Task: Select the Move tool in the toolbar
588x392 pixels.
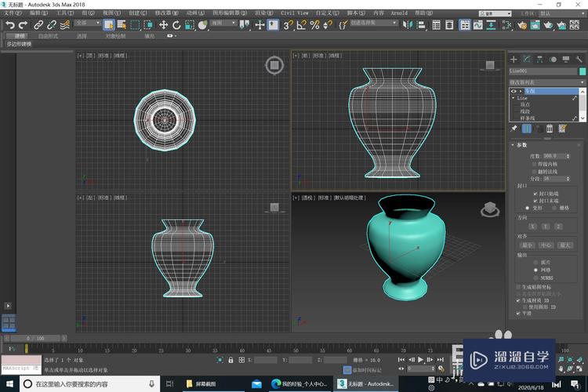Action: click(164, 25)
